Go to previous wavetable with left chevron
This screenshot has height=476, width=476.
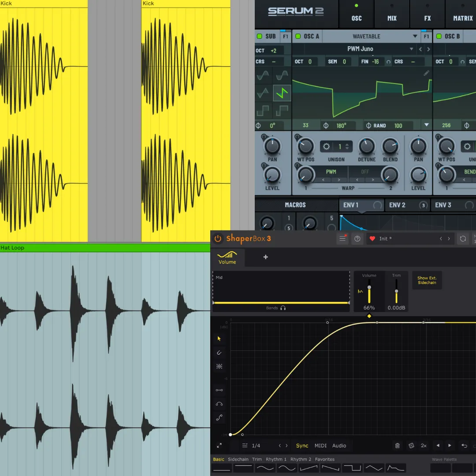[420, 49]
